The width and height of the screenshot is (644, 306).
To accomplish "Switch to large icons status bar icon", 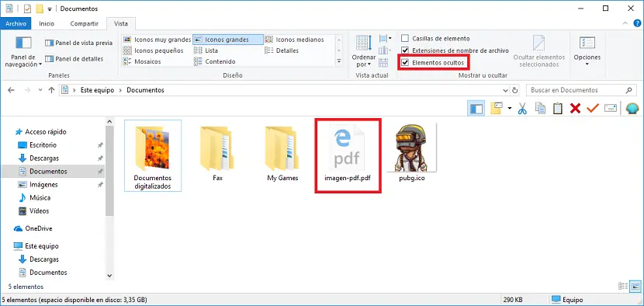I will 635,287.
